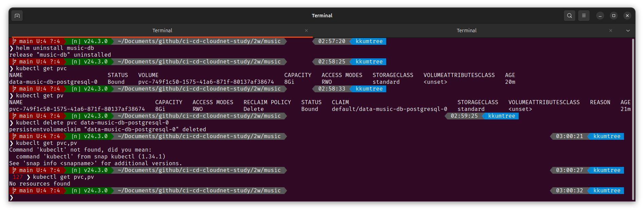Click the '21m' age value
This screenshot has height=211, width=644.
[x=626, y=109]
